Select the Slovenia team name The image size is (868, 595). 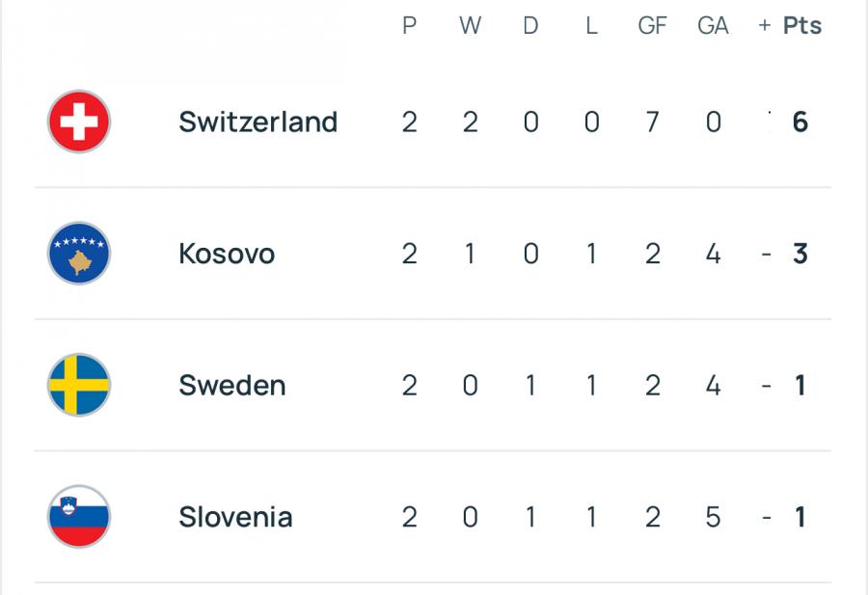pos(235,517)
